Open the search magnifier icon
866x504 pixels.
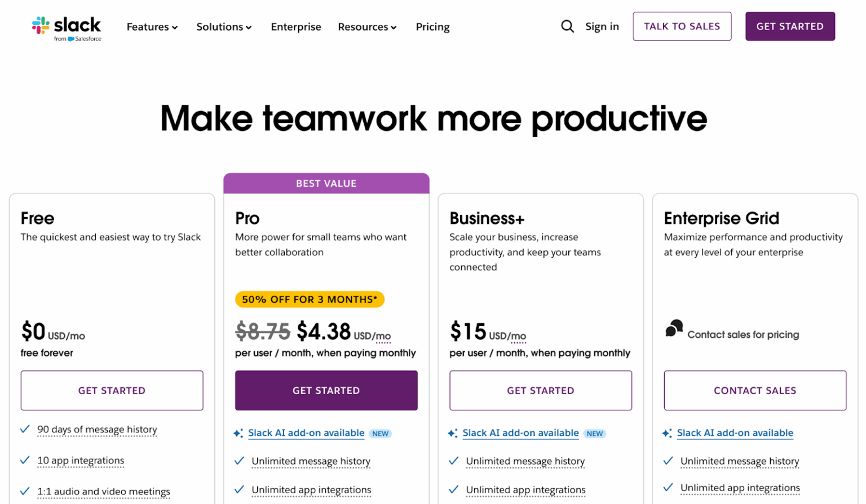[x=567, y=26]
